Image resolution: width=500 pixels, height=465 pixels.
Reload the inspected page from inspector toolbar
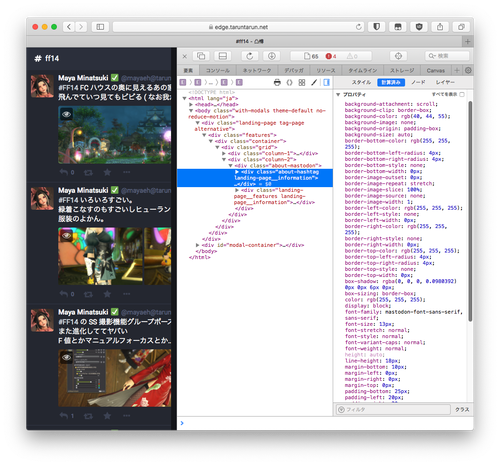click(x=249, y=56)
